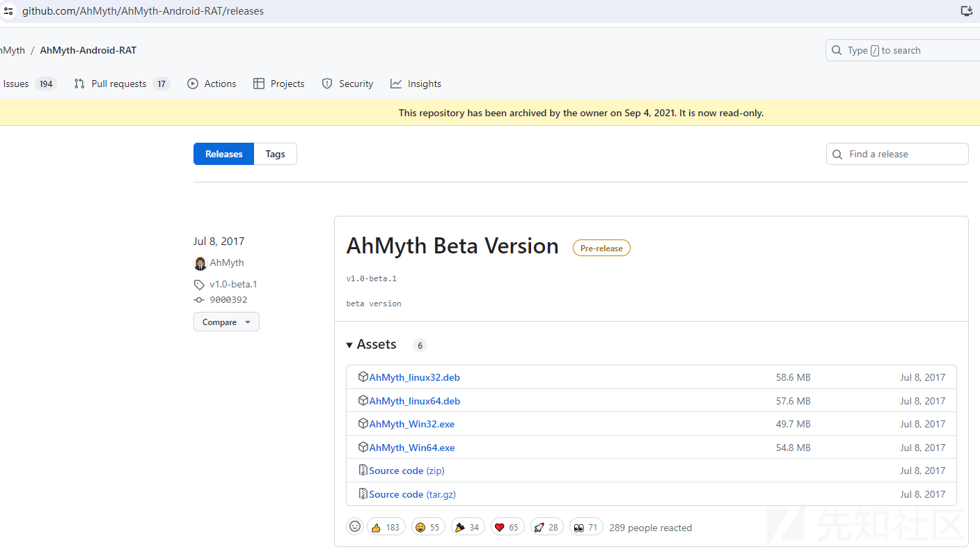Download AhMyth_linux32.deb

(414, 377)
